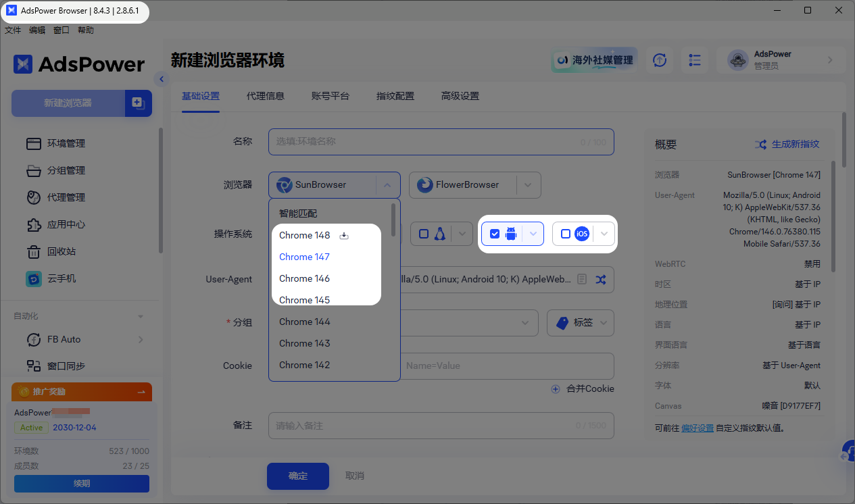The image size is (855, 504).
Task: Open 回收站 trash item
Action: pyautogui.click(x=62, y=251)
